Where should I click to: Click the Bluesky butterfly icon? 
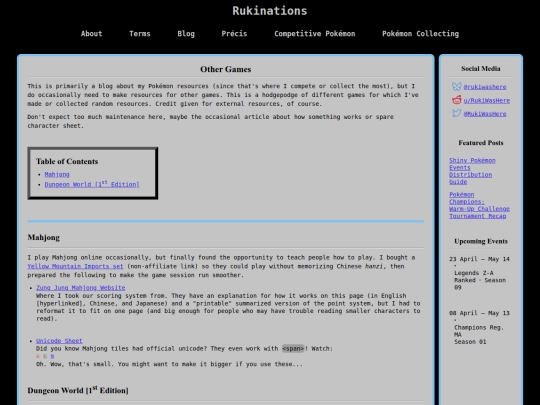[457, 86]
